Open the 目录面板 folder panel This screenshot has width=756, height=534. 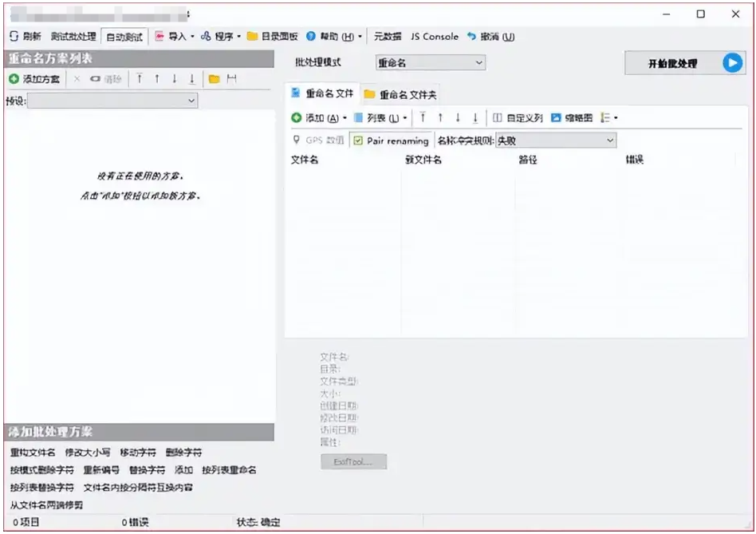click(x=273, y=36)
